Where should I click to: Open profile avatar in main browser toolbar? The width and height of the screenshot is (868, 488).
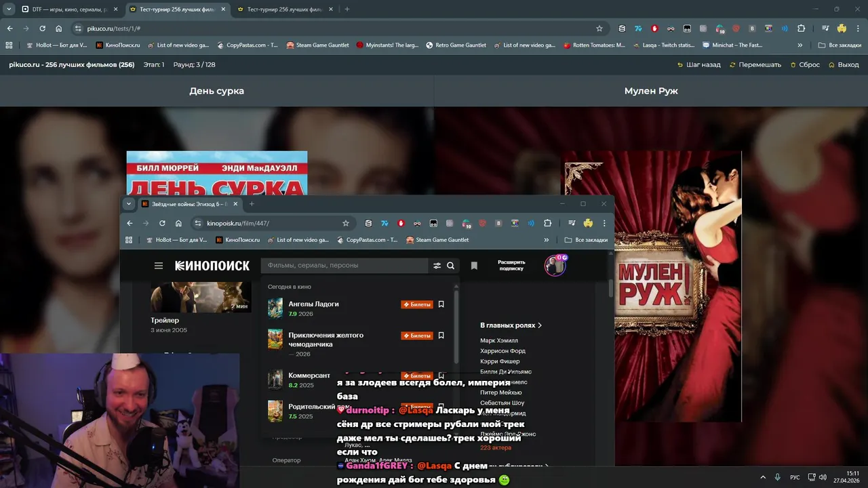[842, 28]
